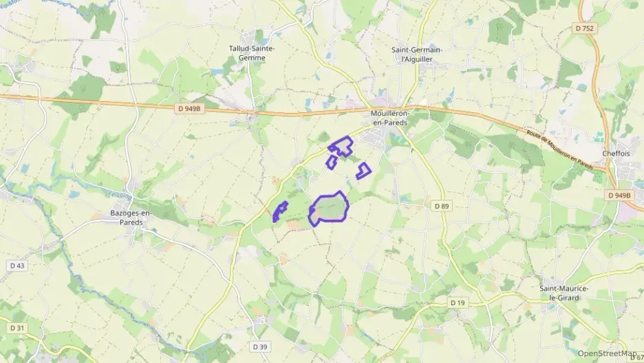Click the D 949B shield near Cheffois

pos(619,195)
